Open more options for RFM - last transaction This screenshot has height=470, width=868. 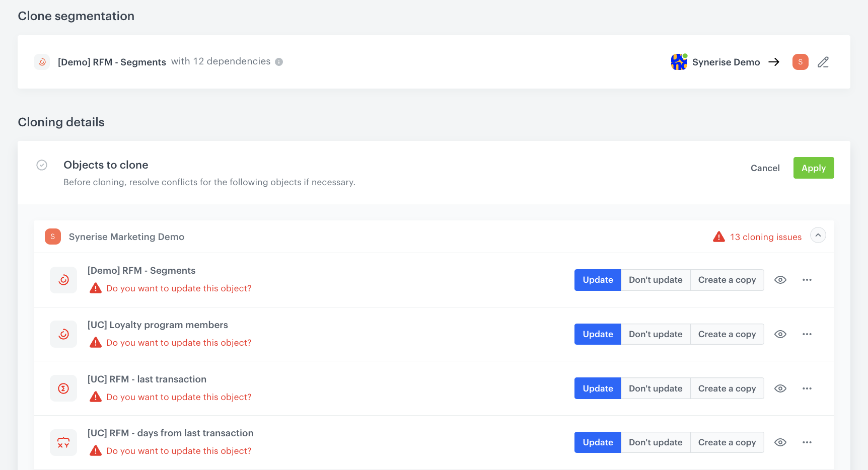[807, 388]
